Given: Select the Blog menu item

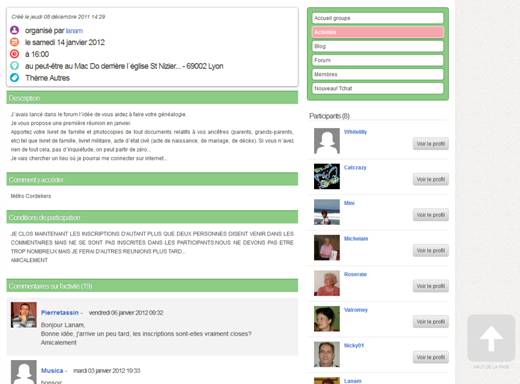Looking at the screenshot, I should pos(378,46).
